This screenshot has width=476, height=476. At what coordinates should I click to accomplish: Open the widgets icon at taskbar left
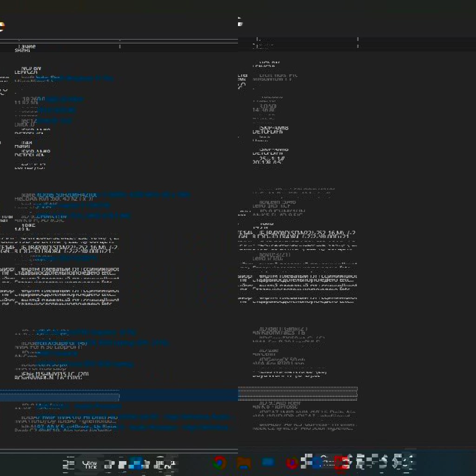tap(71, 463)
